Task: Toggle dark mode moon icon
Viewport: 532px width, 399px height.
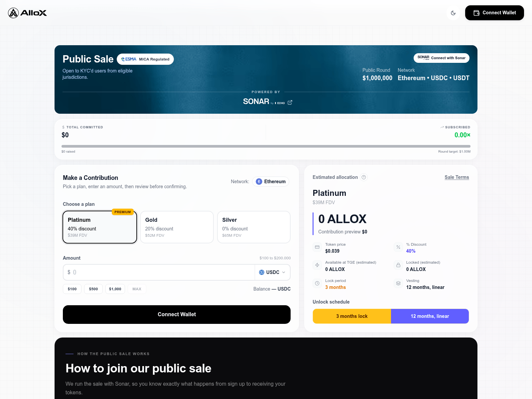Action: [453, 13]
